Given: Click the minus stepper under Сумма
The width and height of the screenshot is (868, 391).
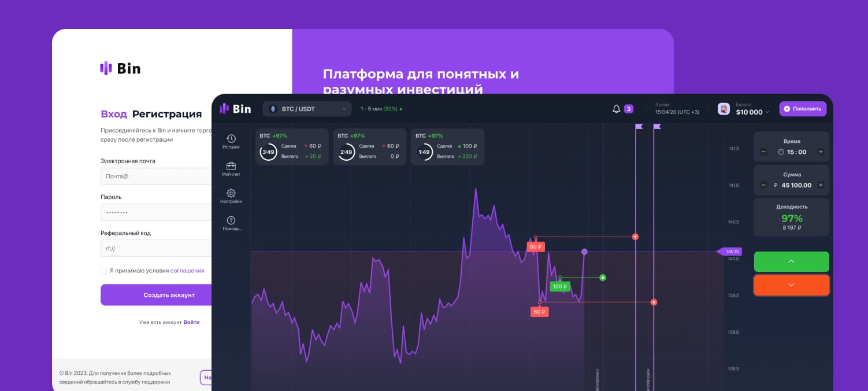Looking at the screenshot, I should point(763,185).
